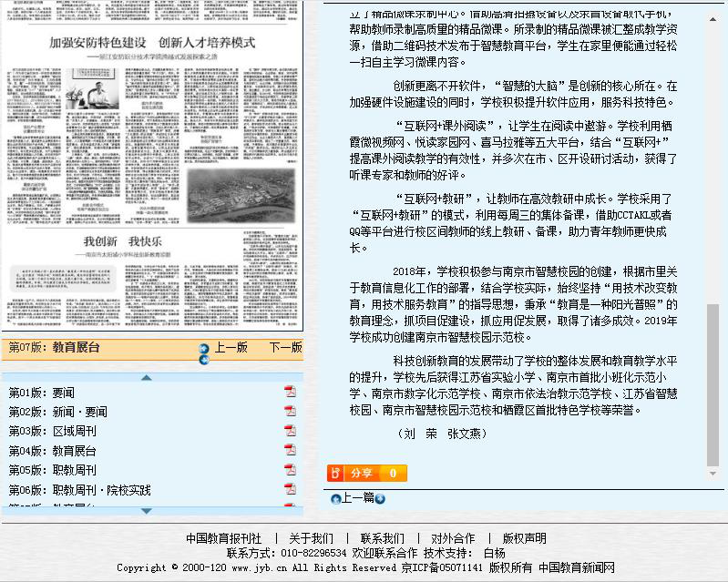The width and height of the screenshot is (728, 582).
Task: Click the article vertical scrollbar thumb
Action: [713, 383]
